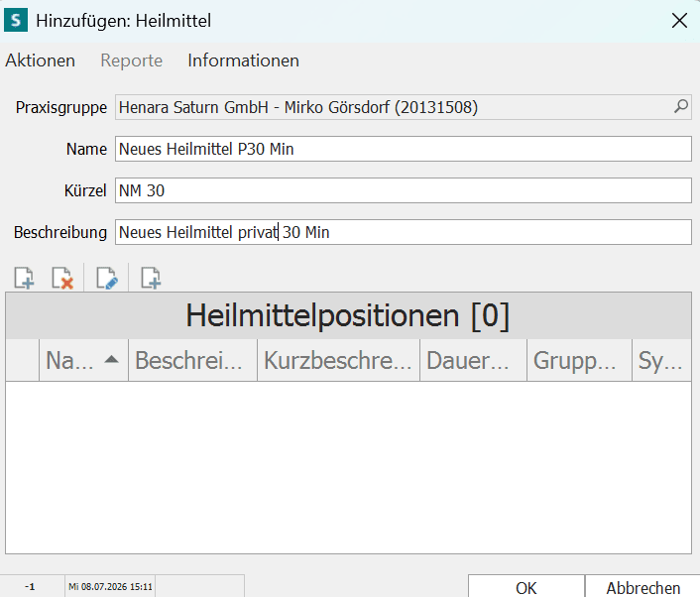Confirm the dialog with OK button
Screen dimensions: 700x597
click(526, 587)
